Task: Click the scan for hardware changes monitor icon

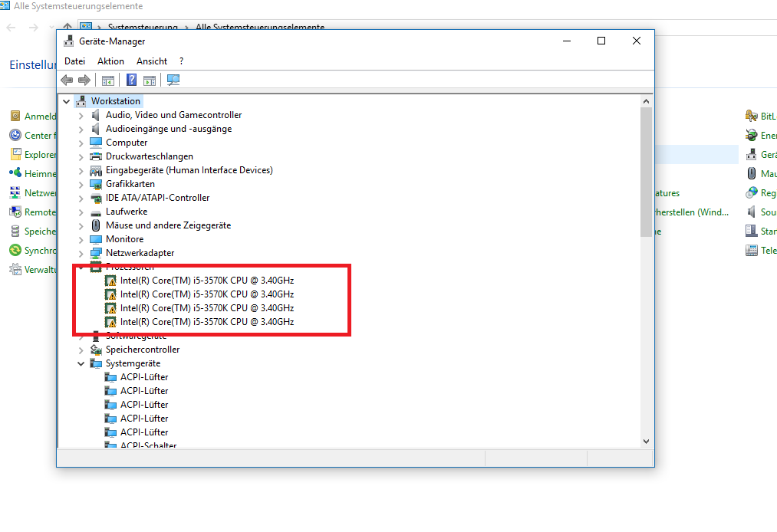Action: click(x=173, y=80)
